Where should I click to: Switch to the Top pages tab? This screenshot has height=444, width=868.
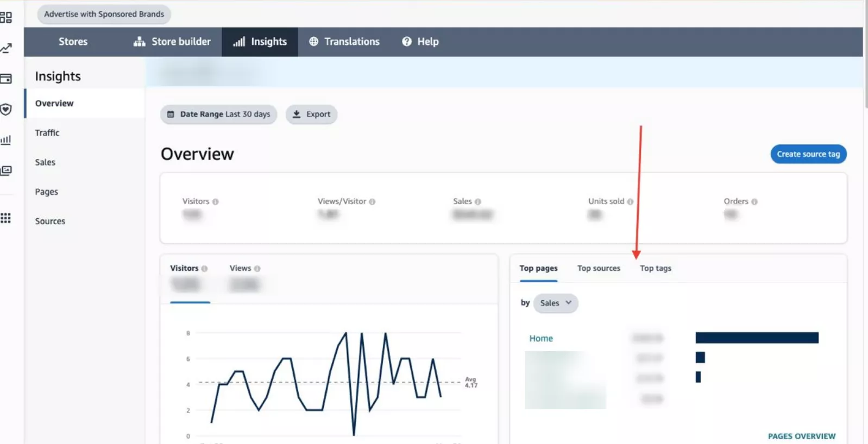click(538, 269)
